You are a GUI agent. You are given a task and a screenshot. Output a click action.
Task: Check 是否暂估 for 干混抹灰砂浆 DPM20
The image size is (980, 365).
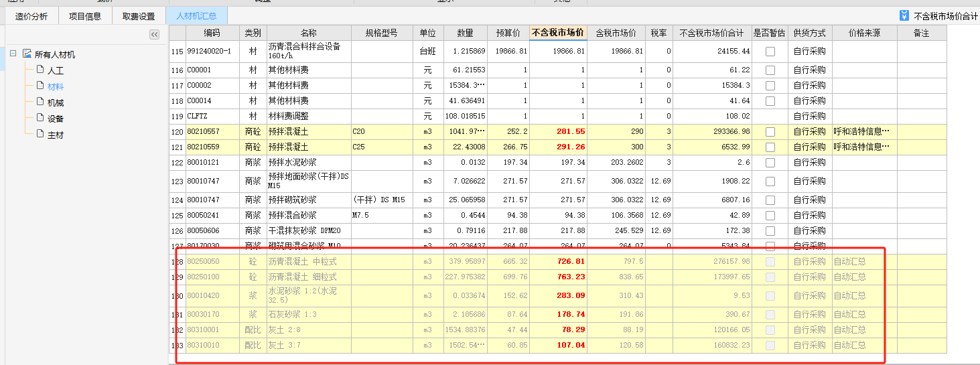[770, 231]
